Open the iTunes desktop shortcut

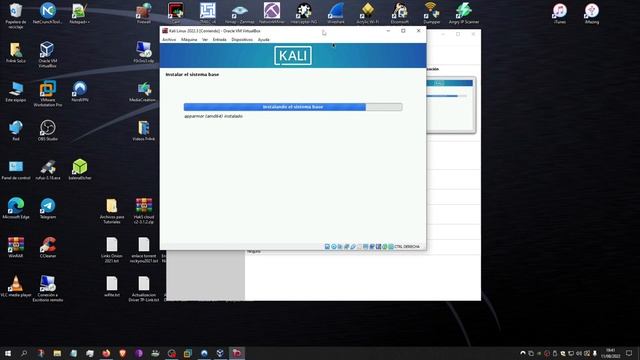[560, 13]
